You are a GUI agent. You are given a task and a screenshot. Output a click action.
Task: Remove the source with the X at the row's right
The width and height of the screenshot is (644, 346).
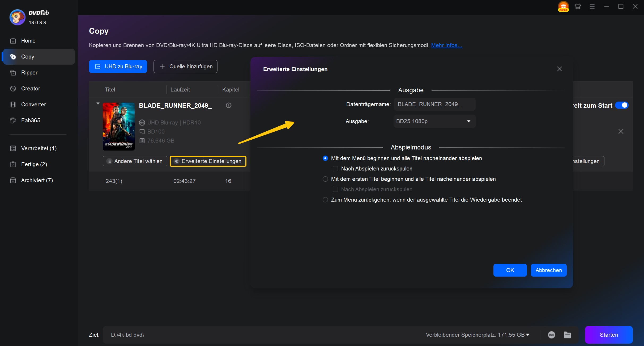click(x=621, y=131)
